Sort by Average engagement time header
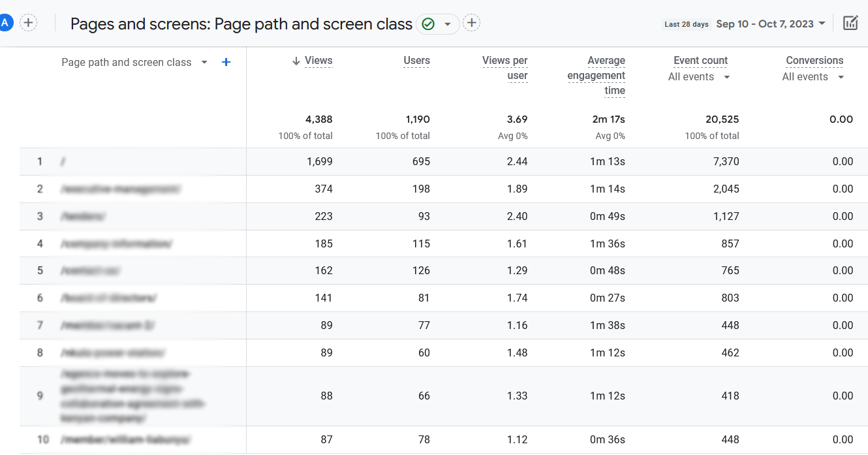The width and height of the screenshot is (868, 455). (597, 75)
